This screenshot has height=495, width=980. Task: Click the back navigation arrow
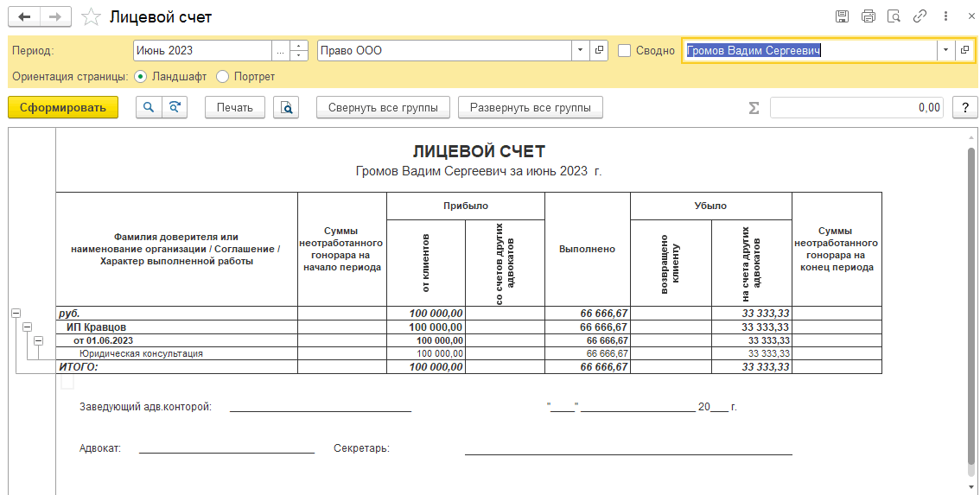24,17
